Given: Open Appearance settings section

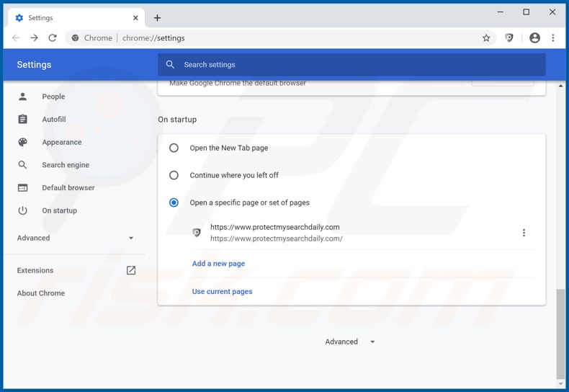Looking at the screenshot, I should click(62, 142).
